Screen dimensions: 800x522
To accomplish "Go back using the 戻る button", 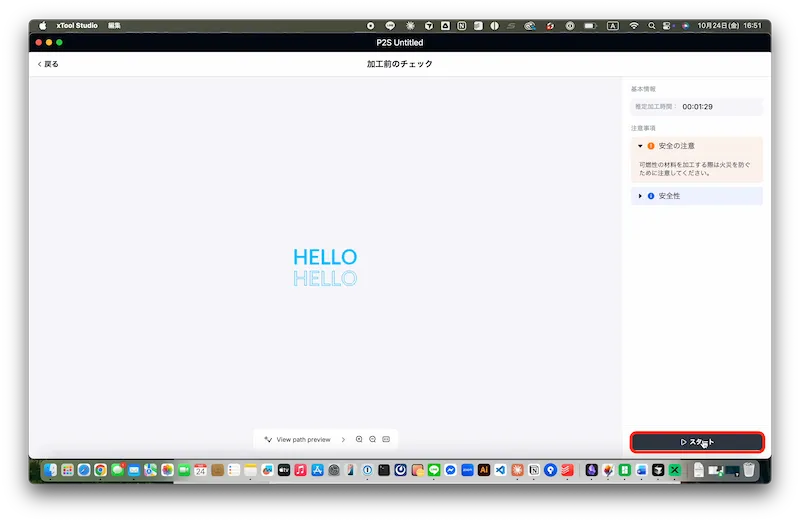I will tap(48, 64).
